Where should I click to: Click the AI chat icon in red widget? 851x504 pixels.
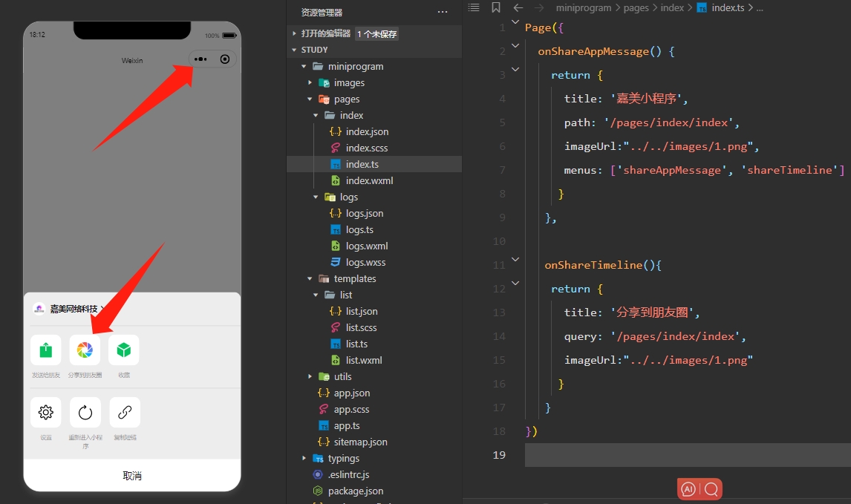coord(688,489)
